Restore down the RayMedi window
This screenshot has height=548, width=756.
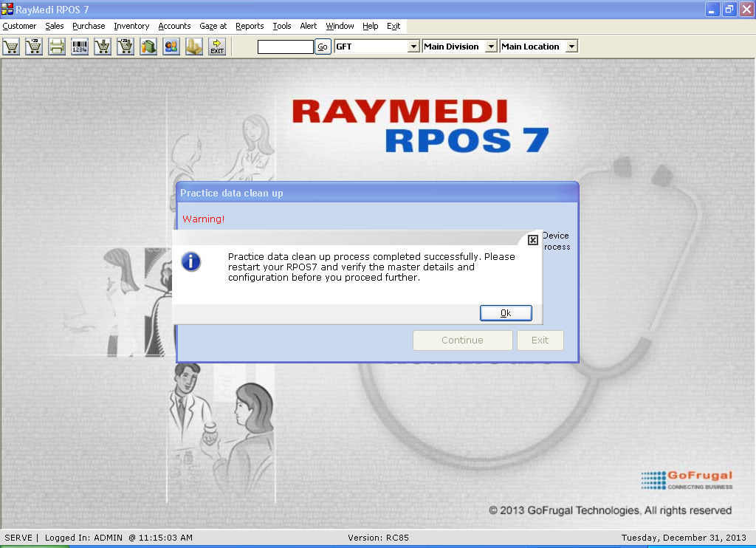pos(729,9)
